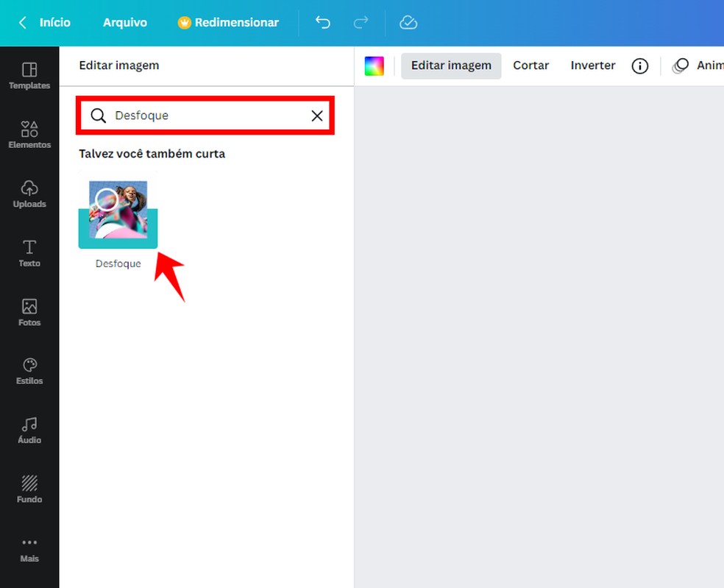Screen dimensions: 724x588
Task: Click the undo arrow icon
Action: click(323, 22)
